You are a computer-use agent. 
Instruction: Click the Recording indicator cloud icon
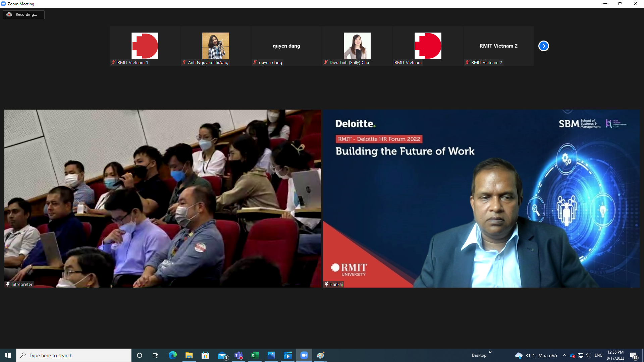tap(9, 14)
